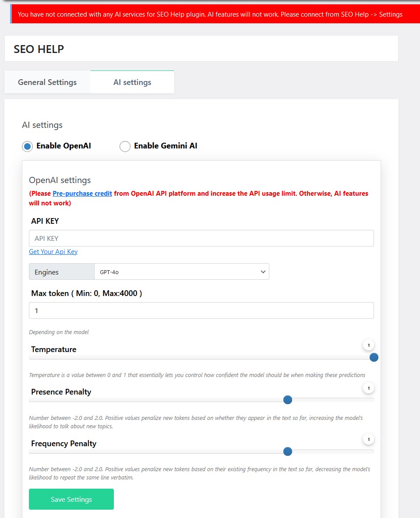This screenshot has width=420, height=518.
Task: Click the Temperature value bubble showing 1
Action: click(x=368, y=345)
